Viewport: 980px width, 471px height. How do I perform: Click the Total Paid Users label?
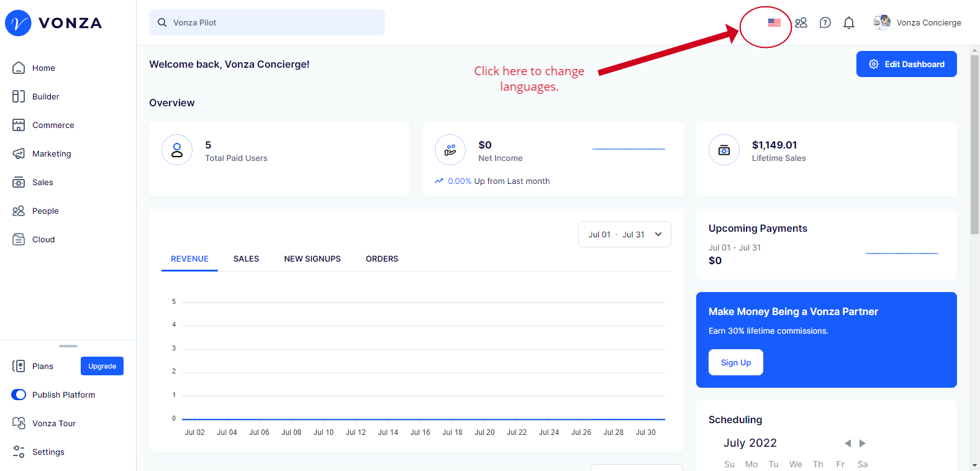tap(236, 158)
